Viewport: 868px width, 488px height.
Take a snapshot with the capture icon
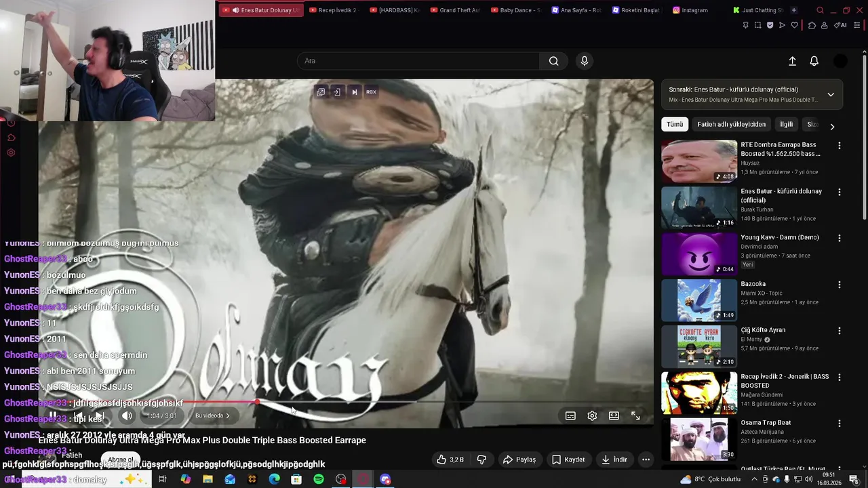tap(757, 25)
